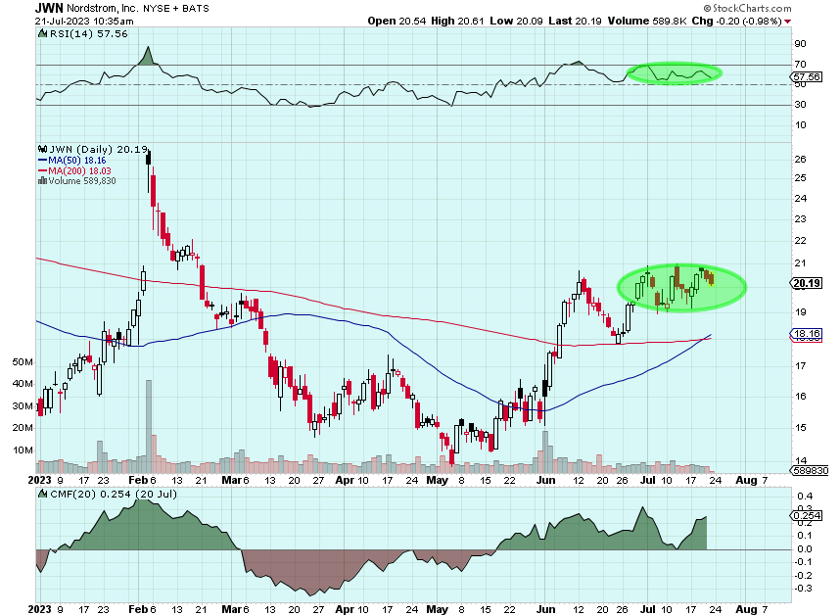Click 'May' on the CMF panel date axis
Viewport: 840px width, 616px height.
coord(438,609)
